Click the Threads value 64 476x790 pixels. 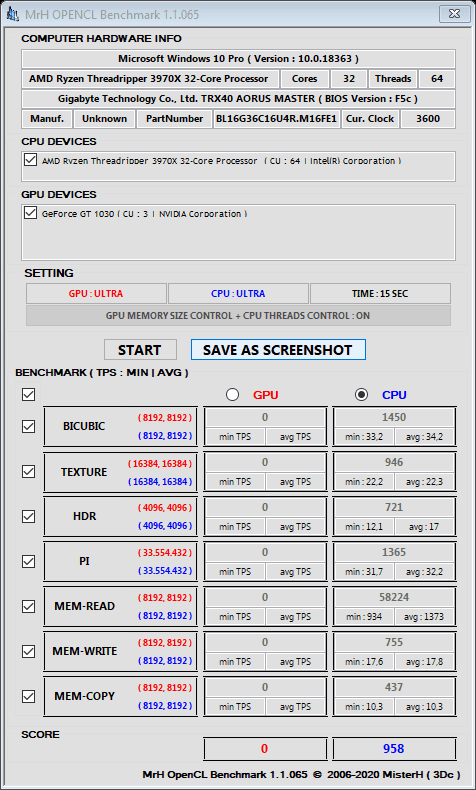[437, 79]
